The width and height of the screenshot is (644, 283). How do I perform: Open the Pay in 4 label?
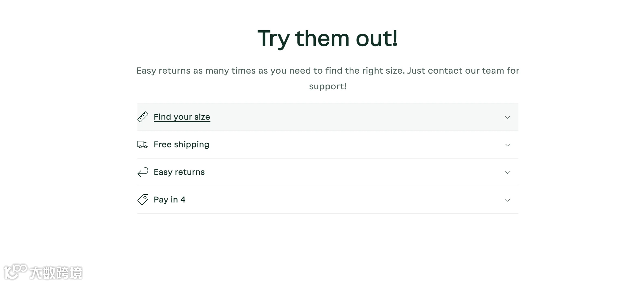coord(169,200)
